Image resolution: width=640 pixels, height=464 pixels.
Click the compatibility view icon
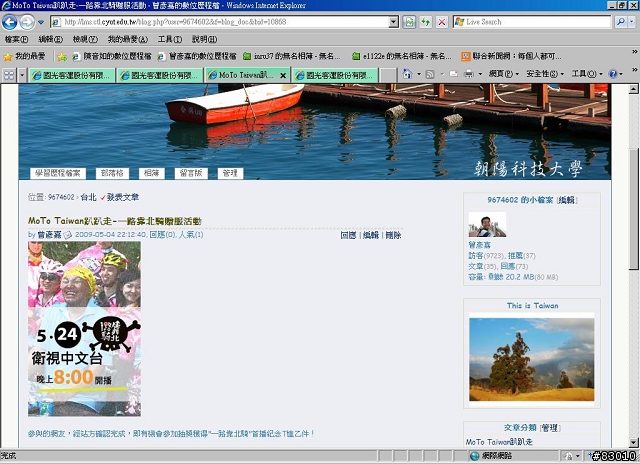tap(409, 22)
